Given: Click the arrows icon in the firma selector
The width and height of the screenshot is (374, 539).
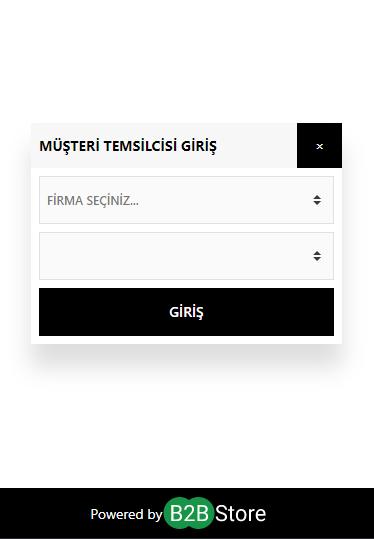Looking at the screenshot, I should tap(317, 200).
